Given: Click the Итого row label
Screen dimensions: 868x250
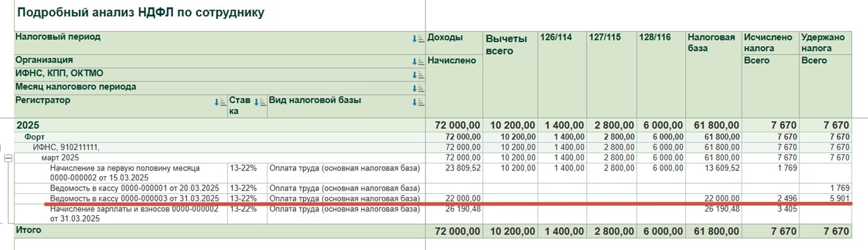Looking at the screenshot, I should (x=28, y=230).
